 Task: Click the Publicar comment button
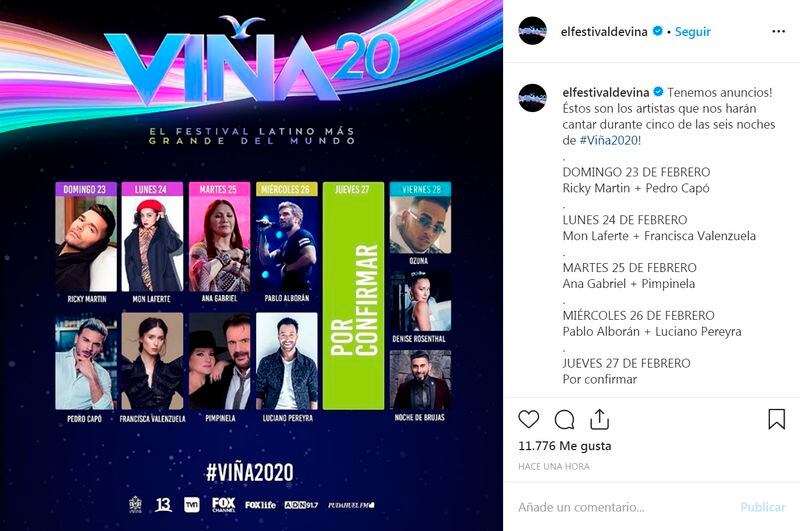point(763,507)
